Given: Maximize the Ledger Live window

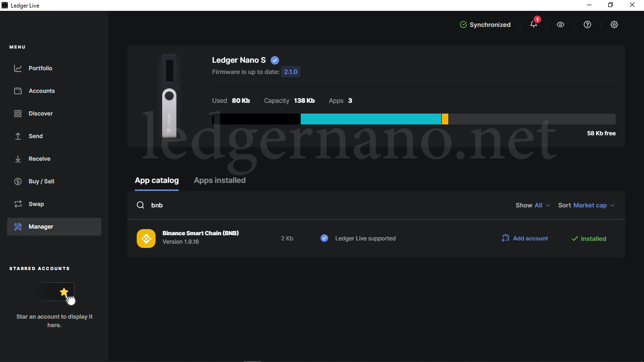Looking at the screenshot, I should [x=611, y=5].
